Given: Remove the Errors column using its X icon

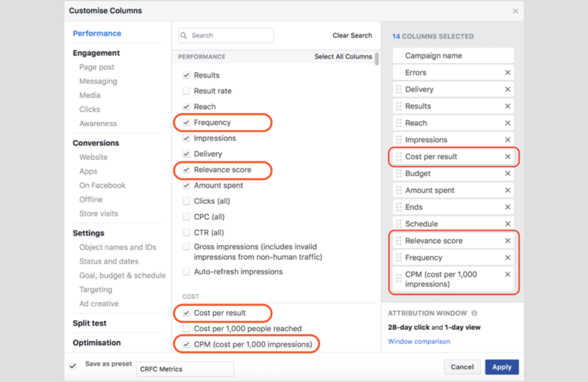Looking at the screenshot, I should [x=509, y=72].
